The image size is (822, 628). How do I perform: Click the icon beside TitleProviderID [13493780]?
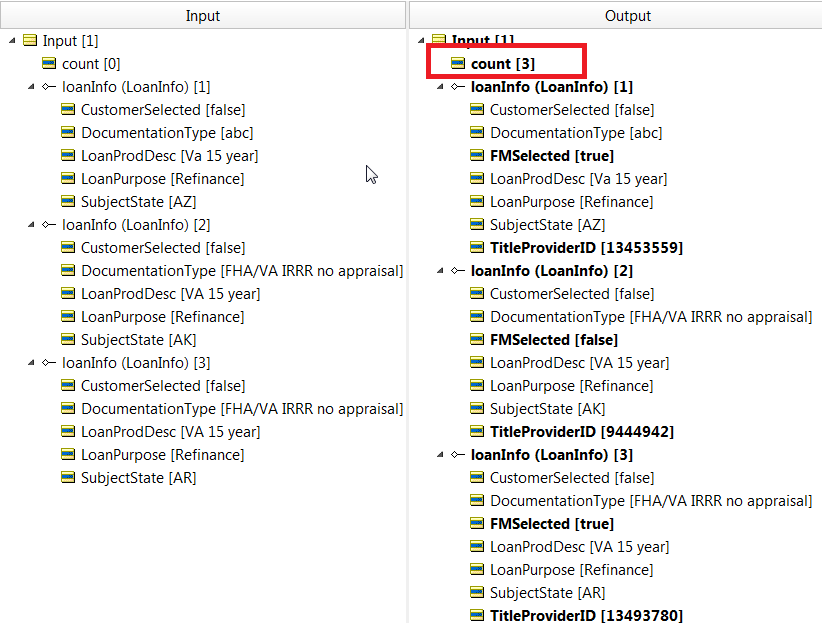[x=477, y=615]
